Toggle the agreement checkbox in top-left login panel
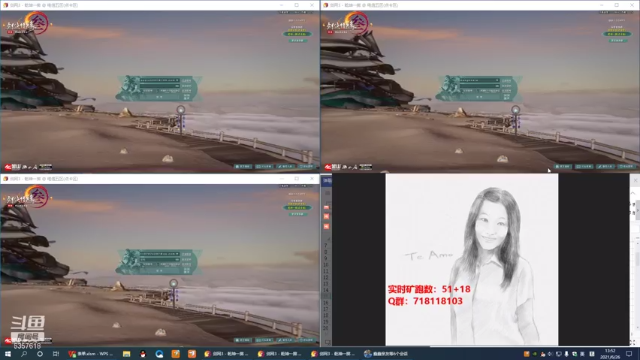This screenshot has height=360, width=640. pyautogui.click(x=158, y=91)
